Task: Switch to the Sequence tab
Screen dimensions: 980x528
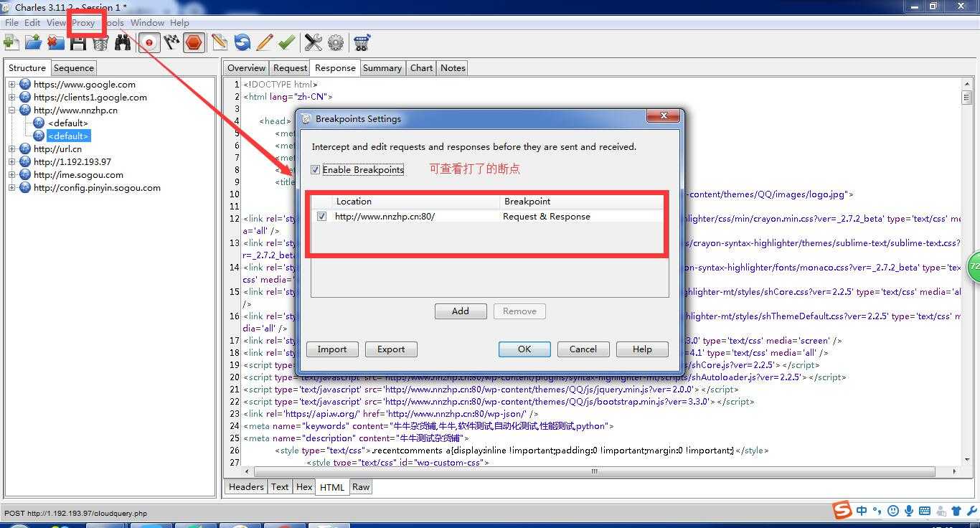Action: [x=74, y=67]
